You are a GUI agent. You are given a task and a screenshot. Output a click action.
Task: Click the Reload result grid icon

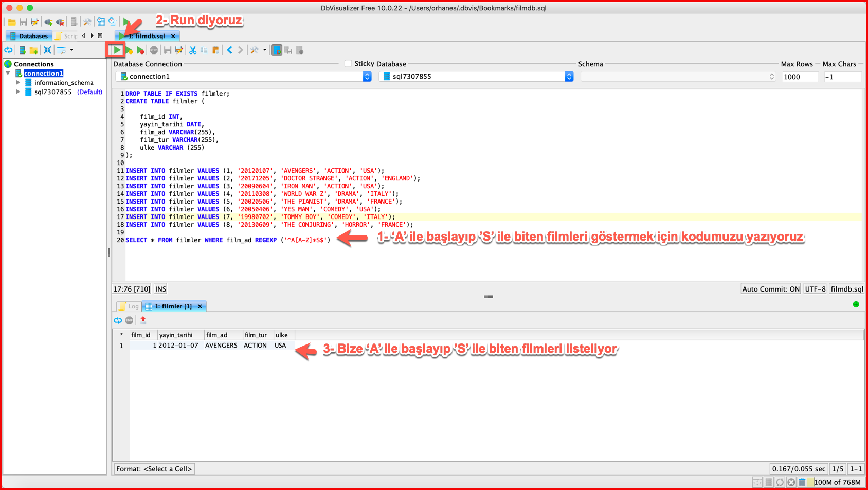(x=118, y=320)
